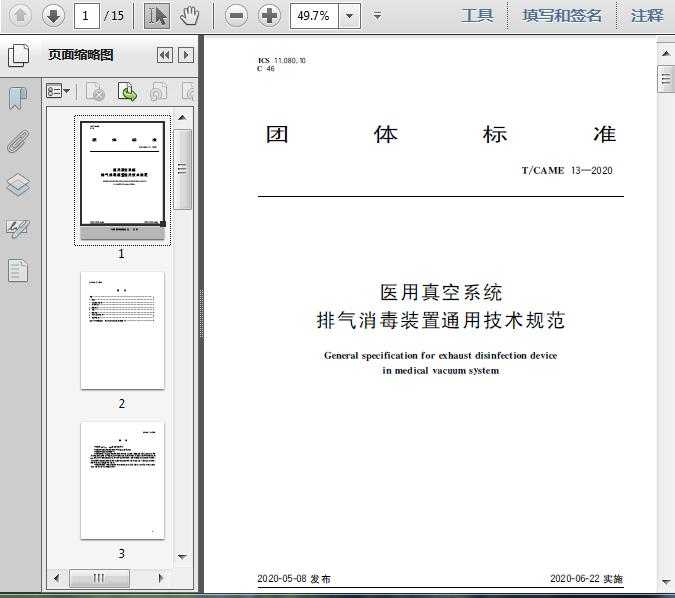Screen dimensions: 675x598
Task: Open the signatures panel icon
Action: pos(18,228)
